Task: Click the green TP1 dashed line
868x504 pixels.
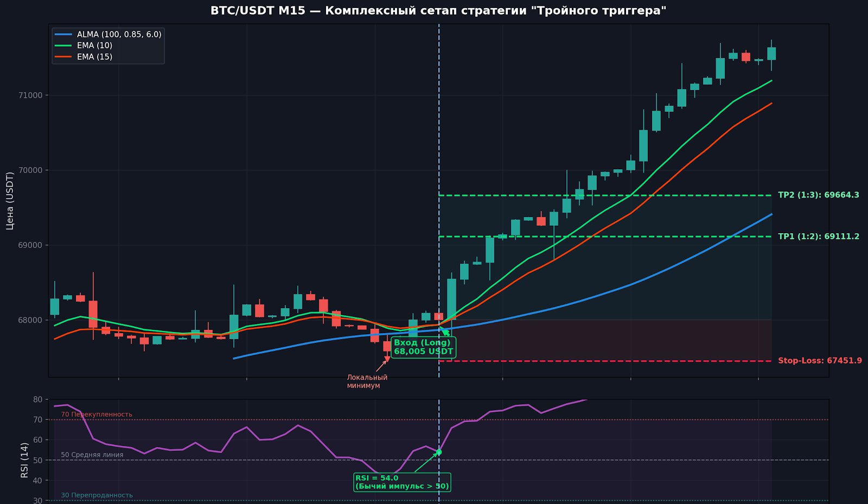Action: [605, 237]
